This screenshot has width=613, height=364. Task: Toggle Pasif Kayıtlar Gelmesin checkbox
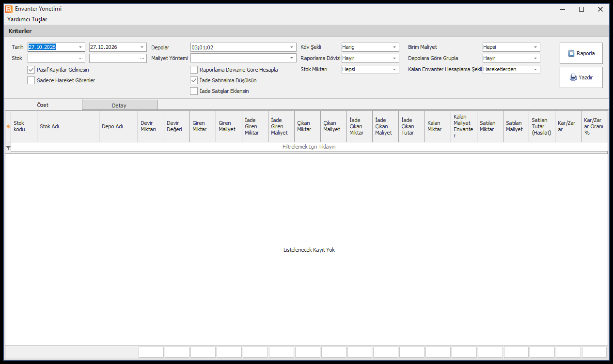point(31,70)
